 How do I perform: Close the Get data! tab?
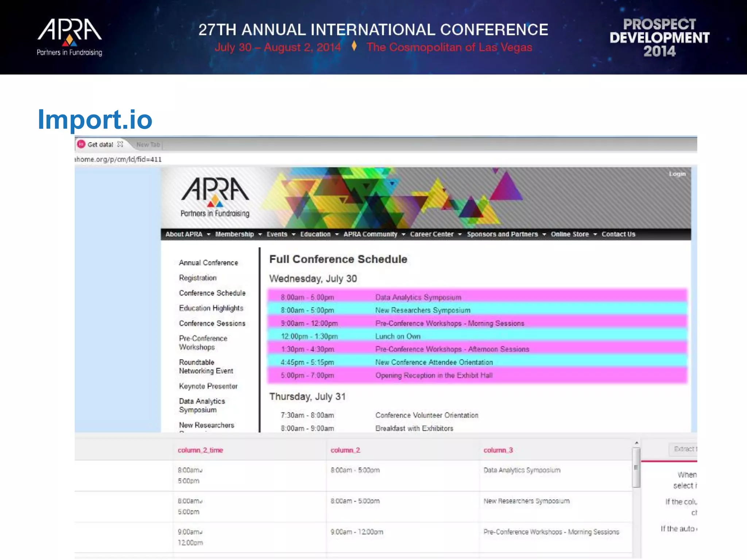(x=120, y=144)
